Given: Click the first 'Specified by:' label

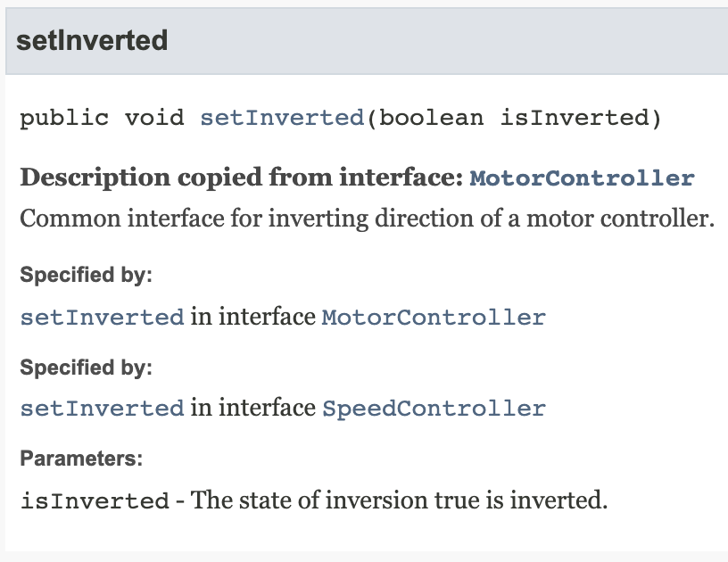Looking at the screenshot, I should (86, 275).
